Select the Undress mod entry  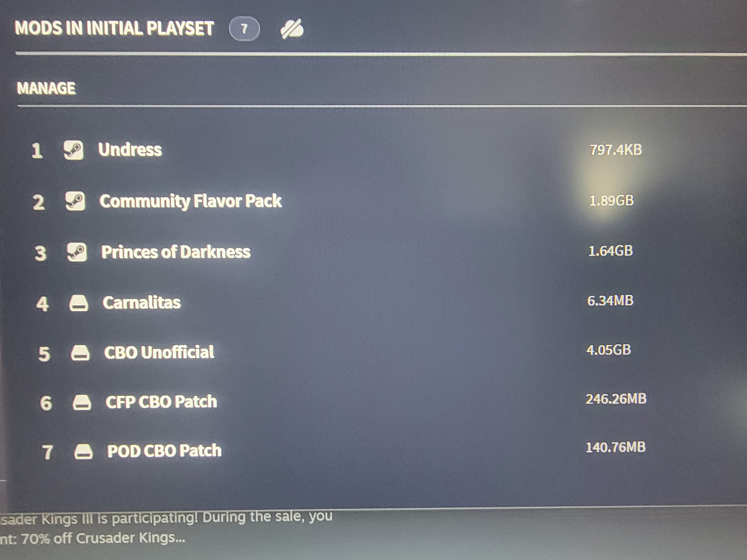(130, 150)
